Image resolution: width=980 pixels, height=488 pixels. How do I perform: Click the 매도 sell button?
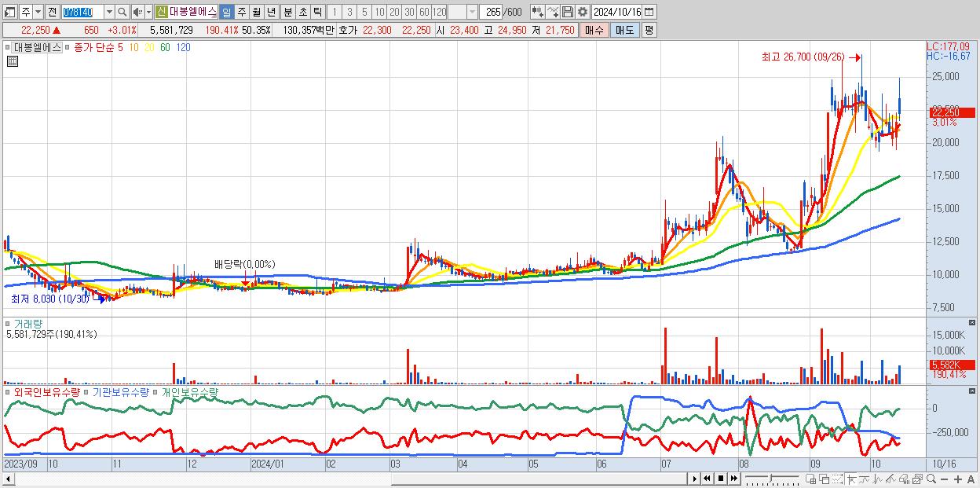pos(624,30)
